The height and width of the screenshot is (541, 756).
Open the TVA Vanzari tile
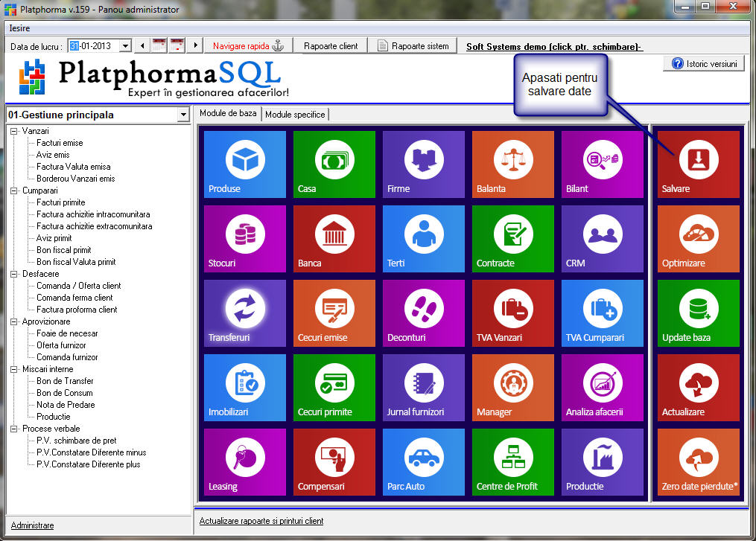coord(513,313)
